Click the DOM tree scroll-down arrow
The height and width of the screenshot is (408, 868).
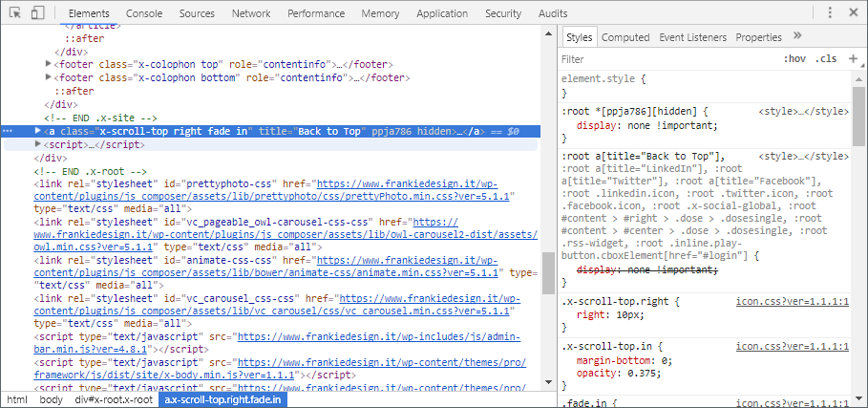(549, 381)
